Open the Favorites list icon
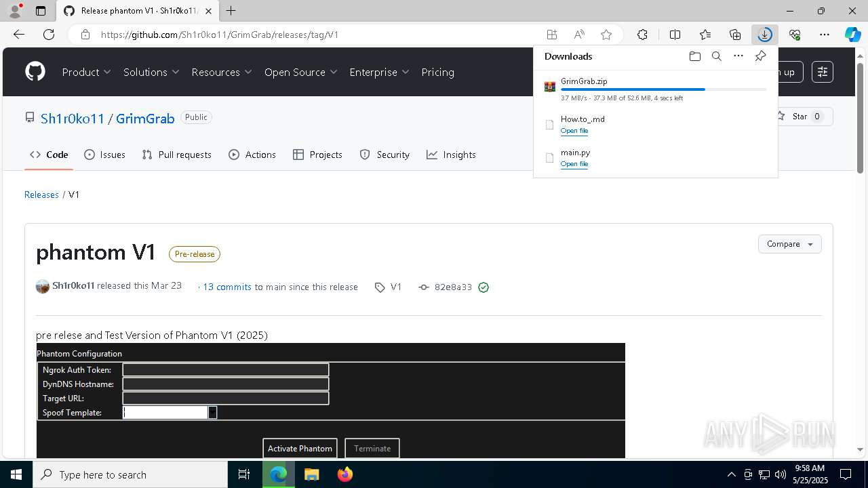Image resolution: width=868 pixels, height=488 pixels. [x=705, y=35]
